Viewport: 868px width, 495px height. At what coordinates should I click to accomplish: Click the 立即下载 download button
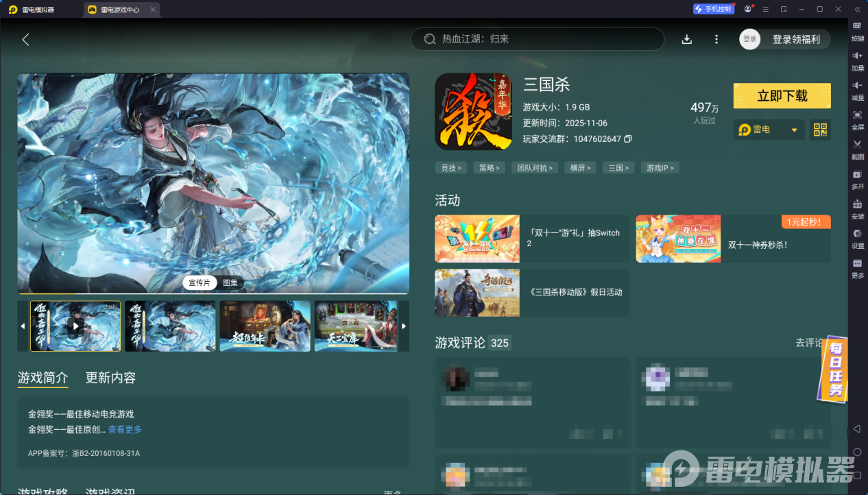782,96
